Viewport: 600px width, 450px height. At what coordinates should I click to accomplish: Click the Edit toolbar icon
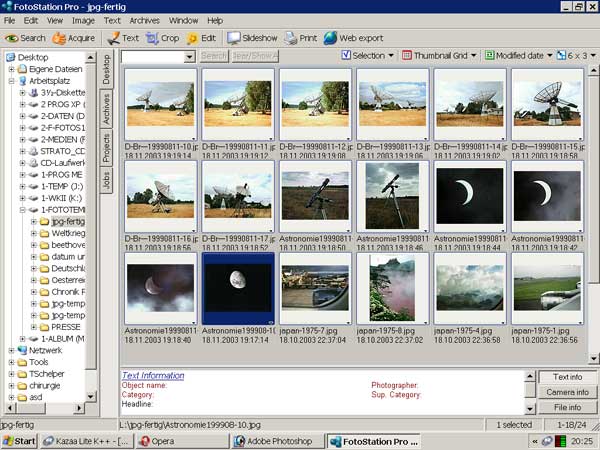(x=200, y=38)
